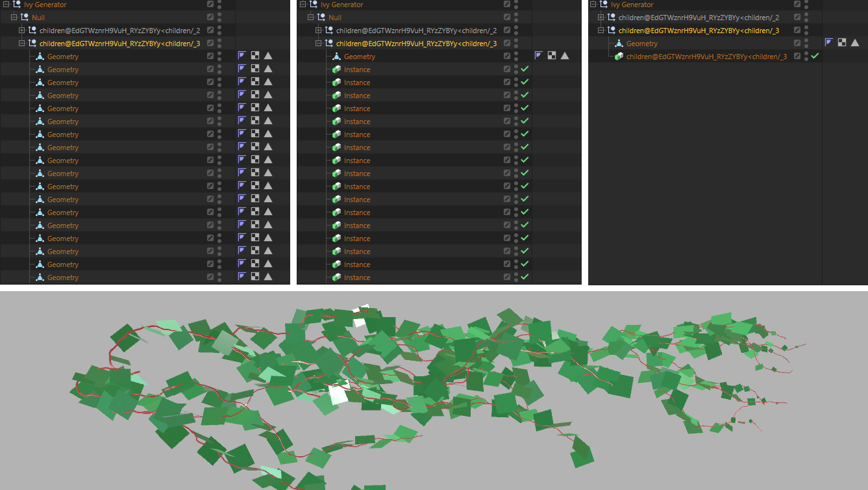Select the Null name in the middle panel
This screenshot has height=490, width=868.
[x=336, y=18]
